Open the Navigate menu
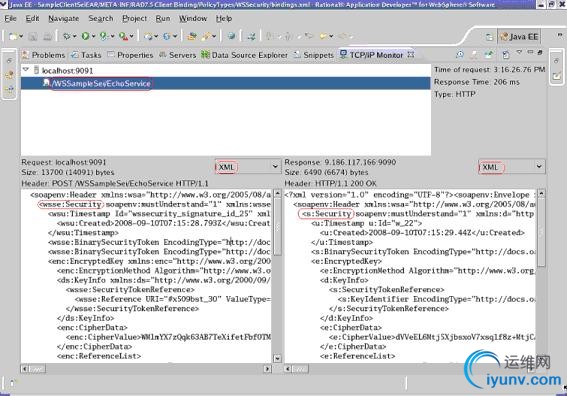567x396 pixels. click(x=64, y=18)
